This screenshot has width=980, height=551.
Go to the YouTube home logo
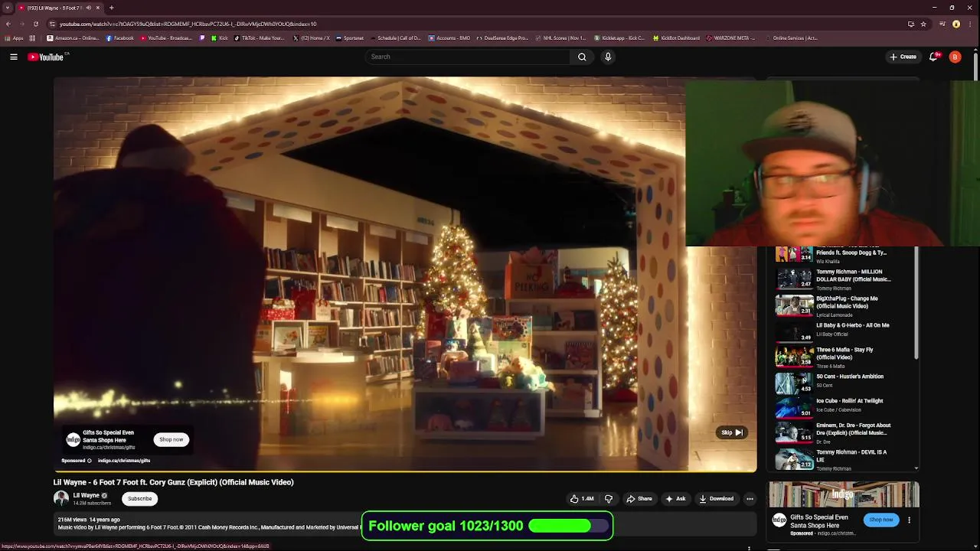pyautogui.click(x=46, y=57)
